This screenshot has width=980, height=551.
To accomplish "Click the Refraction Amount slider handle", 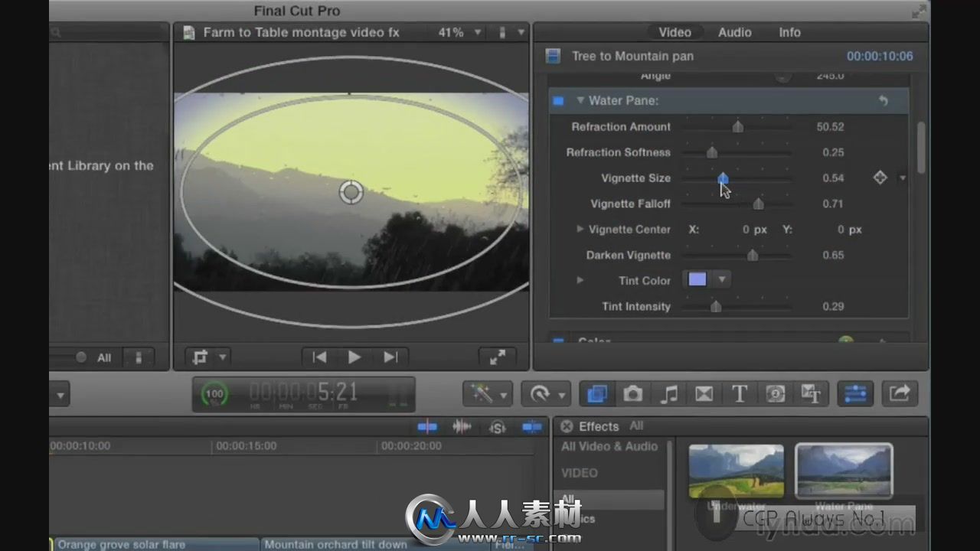I will click(737, 126).
